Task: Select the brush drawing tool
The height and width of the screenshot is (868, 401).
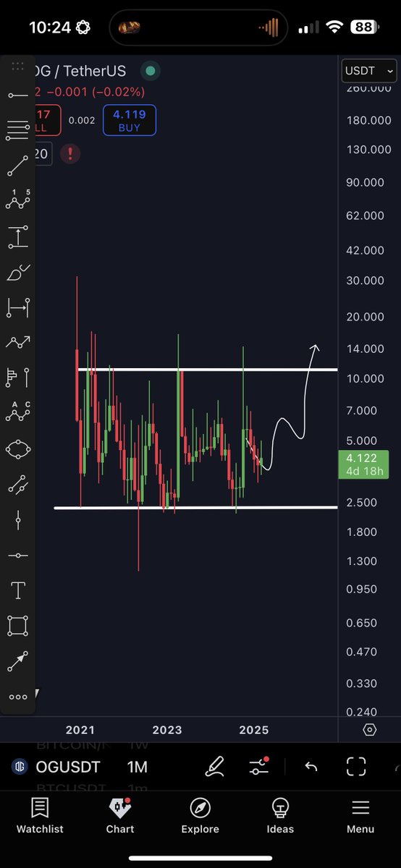Action: coord(17,273)
